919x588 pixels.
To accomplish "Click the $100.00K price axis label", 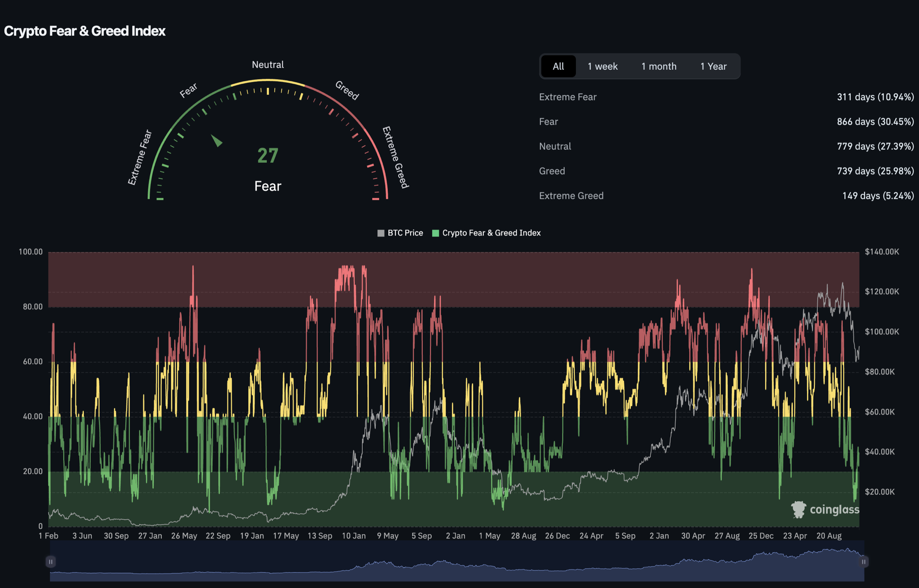I will tap(881, 332).
